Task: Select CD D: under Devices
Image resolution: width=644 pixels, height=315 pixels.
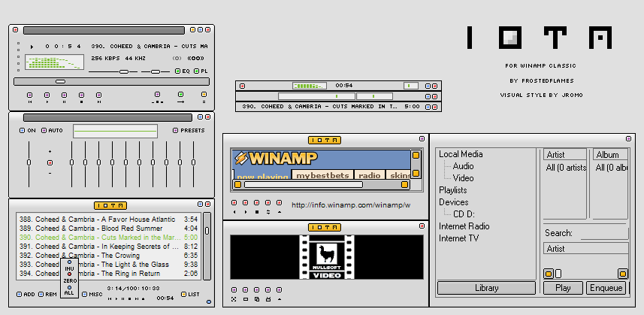Action: (x=464, y=214)
